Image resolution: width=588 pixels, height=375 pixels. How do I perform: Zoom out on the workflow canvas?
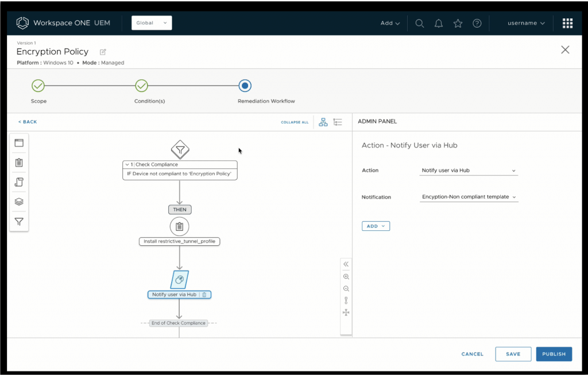[346, 289]
